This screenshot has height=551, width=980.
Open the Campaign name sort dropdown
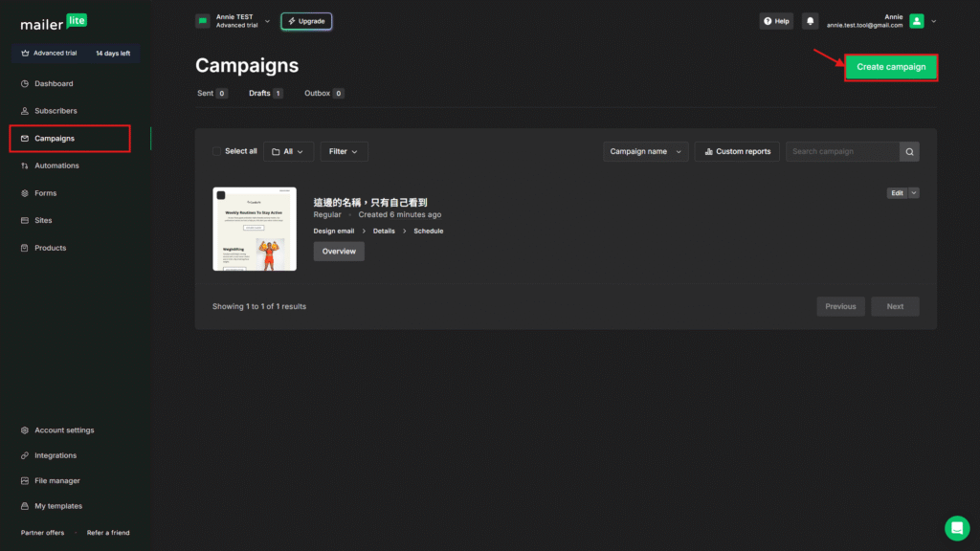point(645,151)
